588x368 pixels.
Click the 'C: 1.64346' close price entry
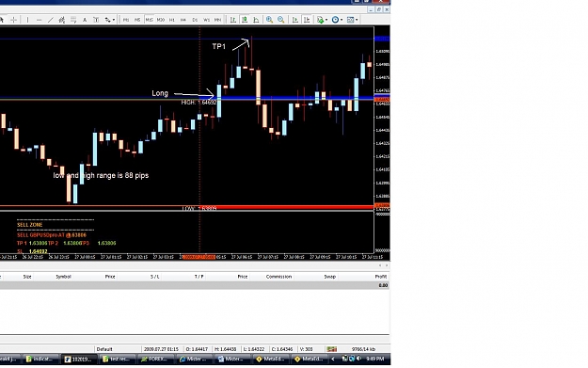pos(282,349)
